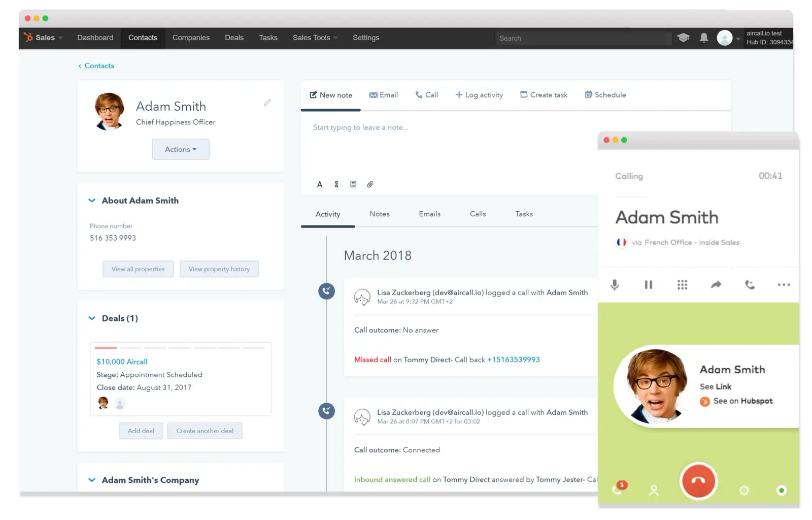Click call back number +15163539993
812x520 pixels.
click(513, 360)
